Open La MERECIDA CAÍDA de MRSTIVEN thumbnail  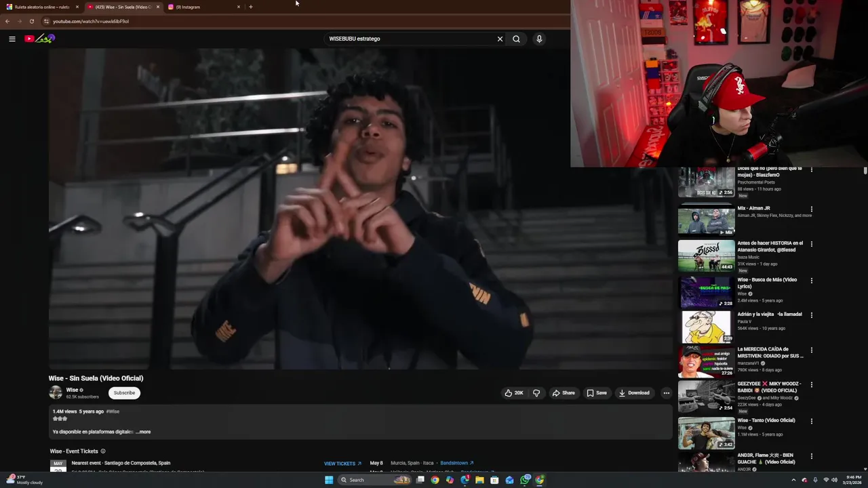coord(706,361)
